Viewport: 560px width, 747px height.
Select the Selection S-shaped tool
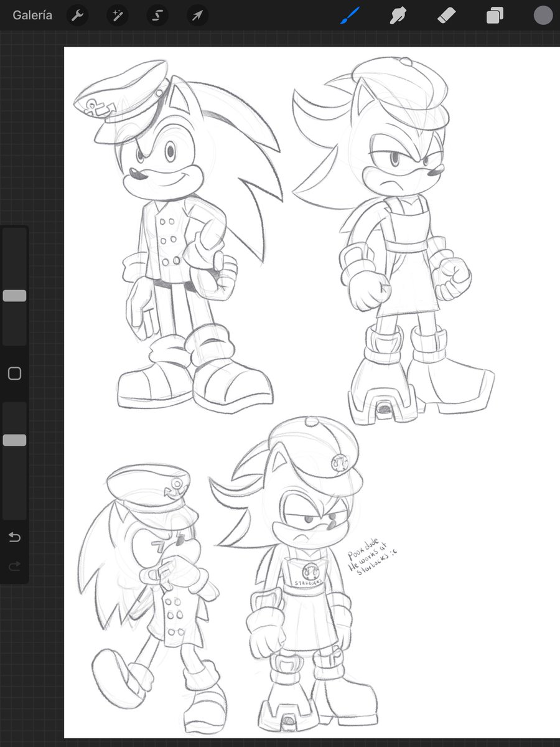(157, 16)
